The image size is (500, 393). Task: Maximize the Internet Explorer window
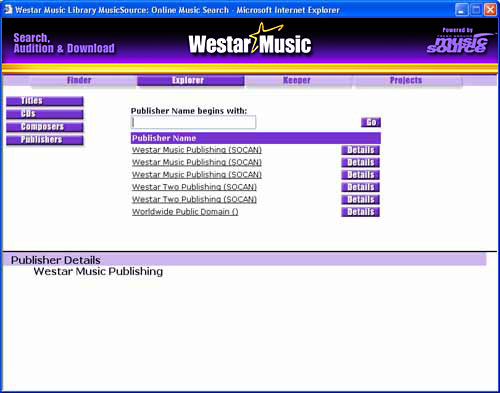pyautogui.click(x=476, y=10)
